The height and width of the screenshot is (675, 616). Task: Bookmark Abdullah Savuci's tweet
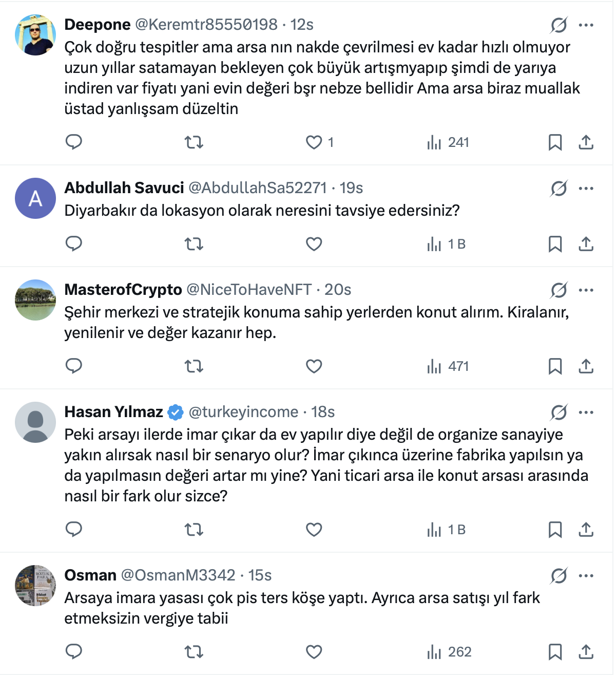click(555, 244)
